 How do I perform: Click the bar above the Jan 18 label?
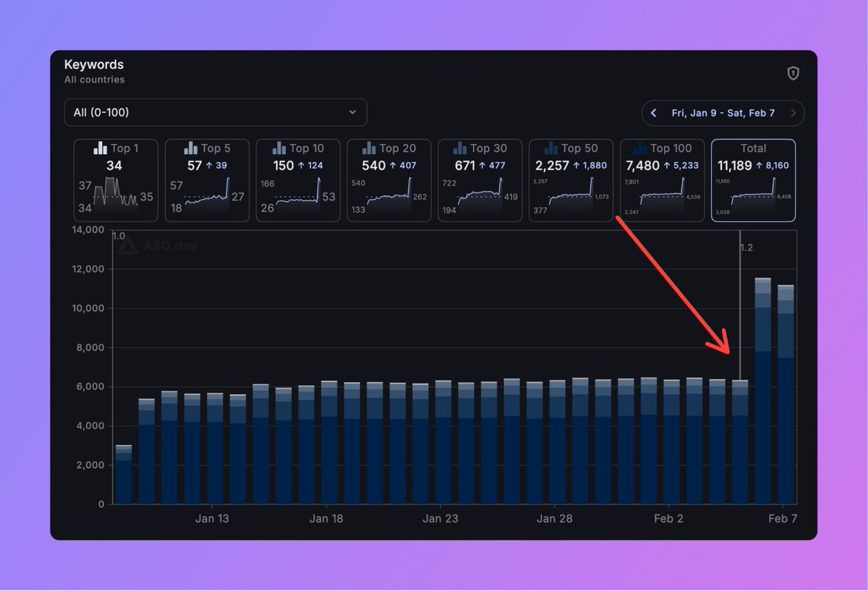point(329,443)
